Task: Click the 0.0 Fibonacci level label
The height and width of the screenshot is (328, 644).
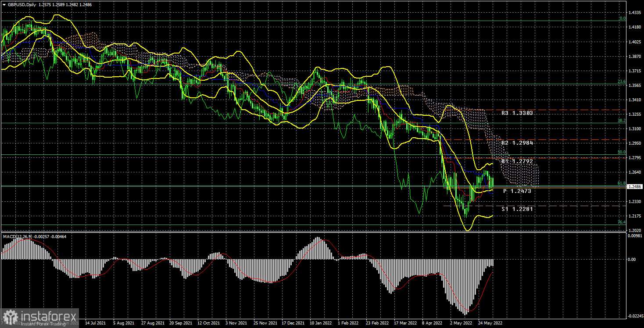Action: click(x=622, y=19)
